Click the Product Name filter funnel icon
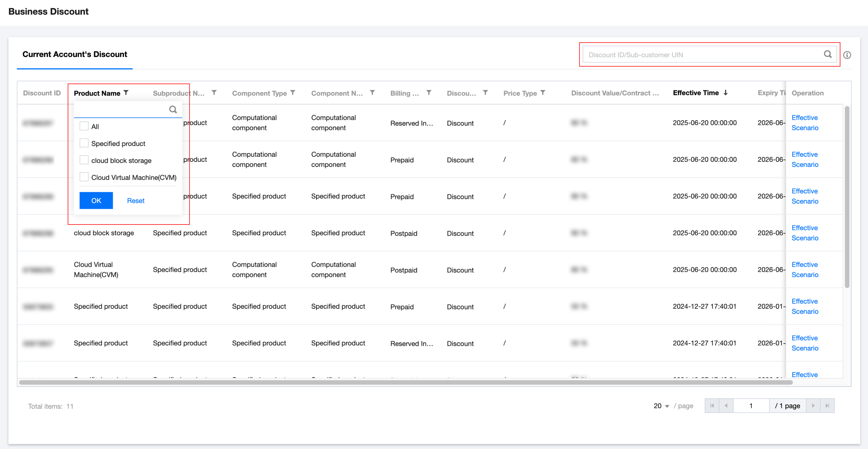This screenshot has height=449, width=868. coord(126,93)
